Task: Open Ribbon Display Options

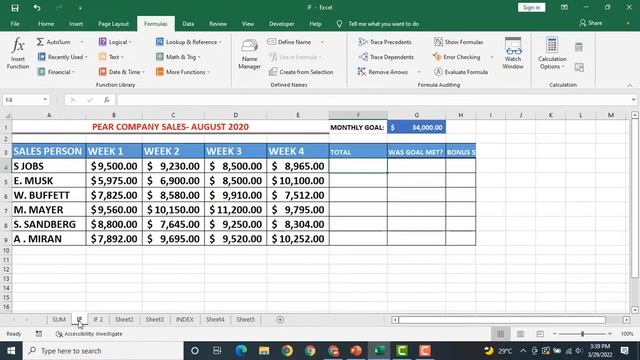Action: point(564,7)
